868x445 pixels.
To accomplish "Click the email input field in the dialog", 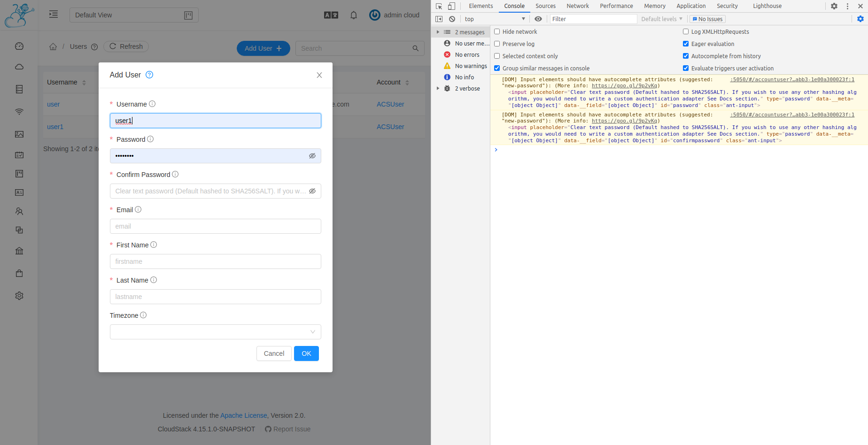I will coord(215,226).
